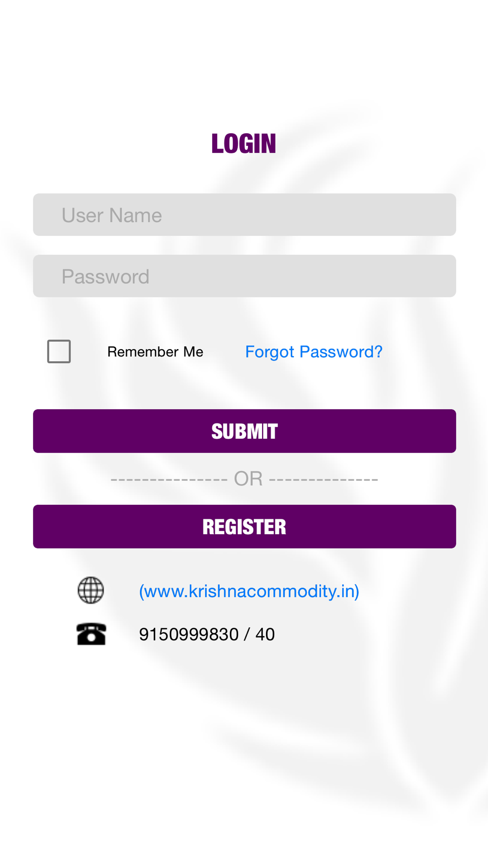This screenshot has height=868, width=488.
Task: Click the REGISTER button
Action: [244, 527]
